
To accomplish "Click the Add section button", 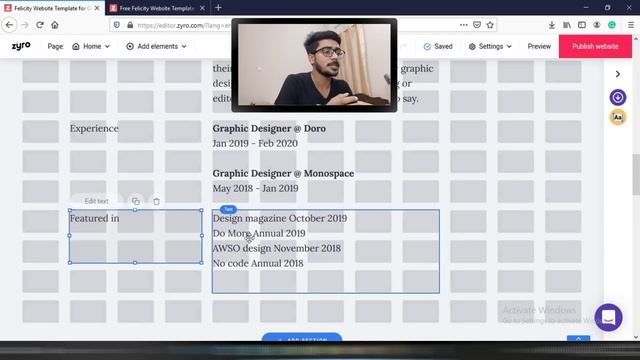I will pyautogui.click(x=302, y=337).
